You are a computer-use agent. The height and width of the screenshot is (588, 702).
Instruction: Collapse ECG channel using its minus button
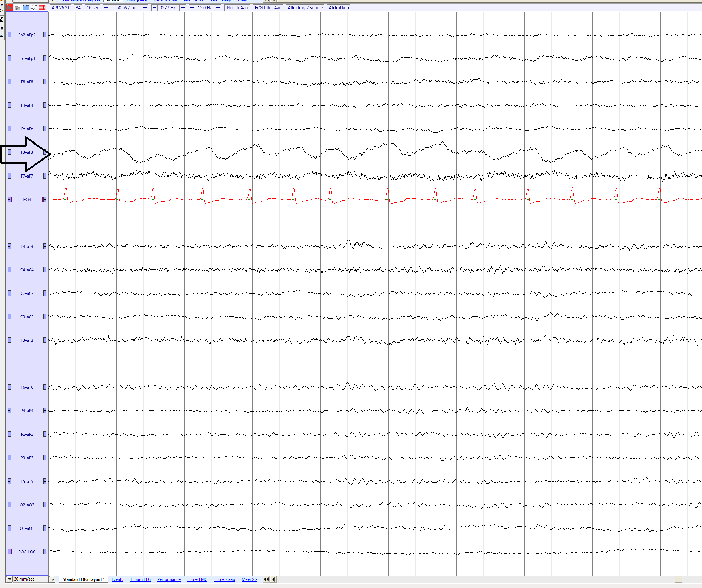click(10, 199)
